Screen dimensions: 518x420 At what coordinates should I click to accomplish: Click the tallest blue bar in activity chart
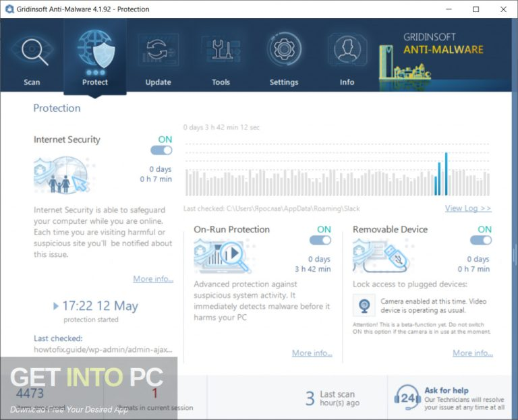click(446, 174)
